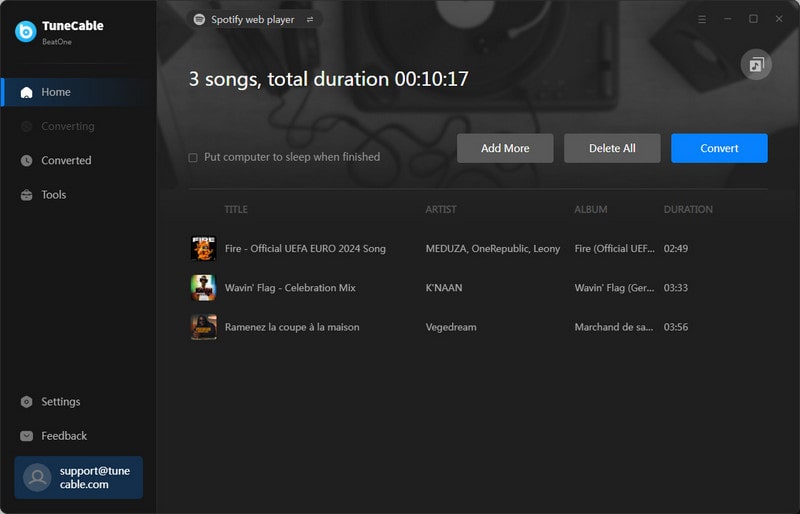Click duration 03:56
The width and height of the screenshot is (800, 514).
[676, 327]
